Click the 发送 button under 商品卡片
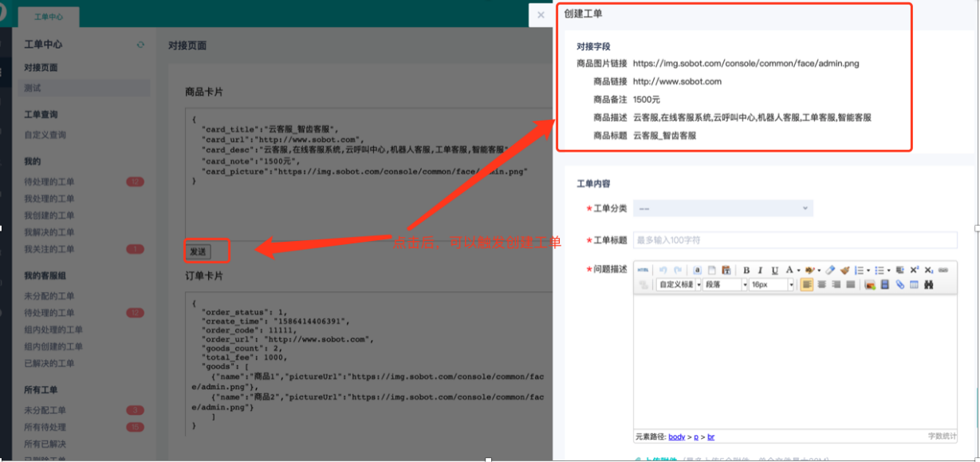The height and width of the screenshot is (462, 980). (x=198, y=251)
